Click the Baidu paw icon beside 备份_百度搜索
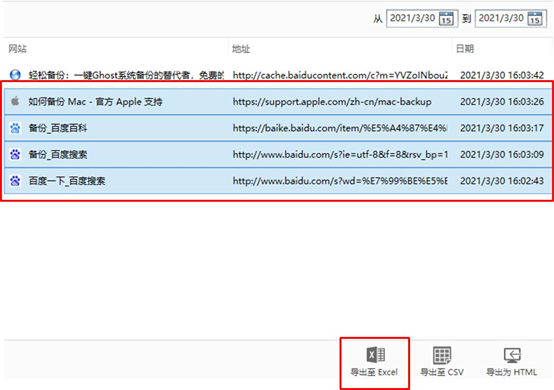Viewport: 554px width, 390px height. [15, 154]
